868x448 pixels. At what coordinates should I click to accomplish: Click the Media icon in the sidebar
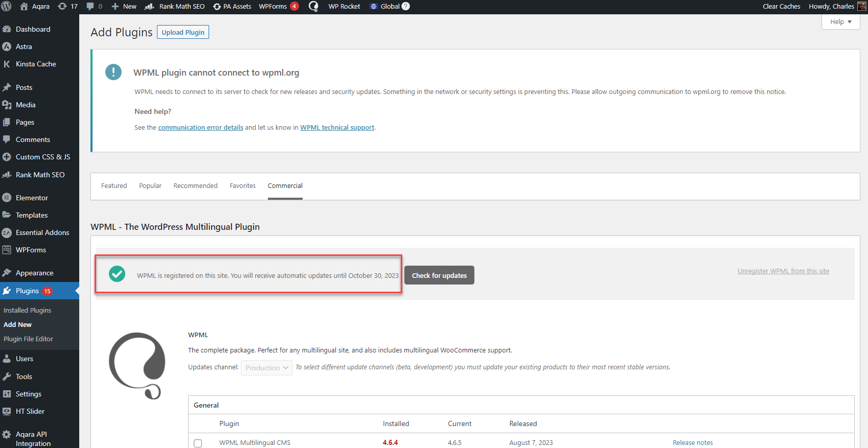point(7,105)
